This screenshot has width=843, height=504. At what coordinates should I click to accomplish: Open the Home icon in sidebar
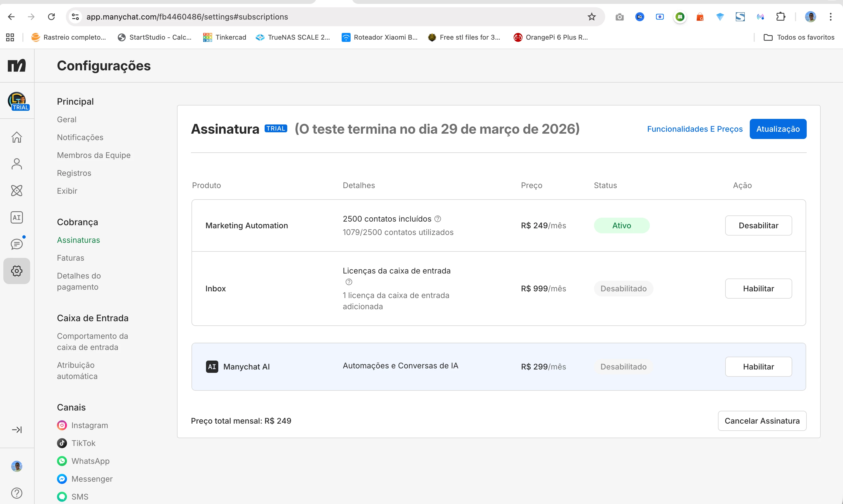click(x=17, y=137)
